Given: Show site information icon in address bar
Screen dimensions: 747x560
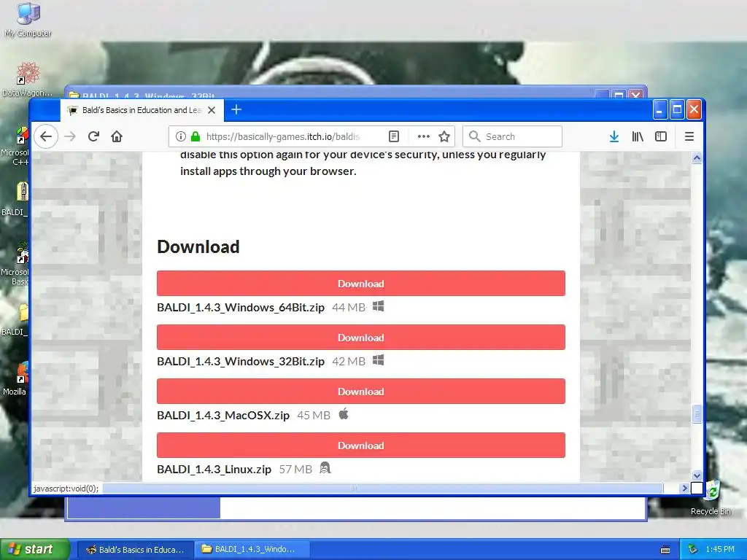Looking at the screenshot, I should coord(181,136).
